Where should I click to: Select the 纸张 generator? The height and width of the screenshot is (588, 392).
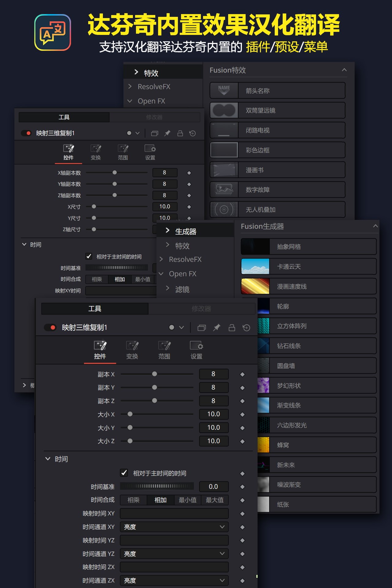coord(317,504)
